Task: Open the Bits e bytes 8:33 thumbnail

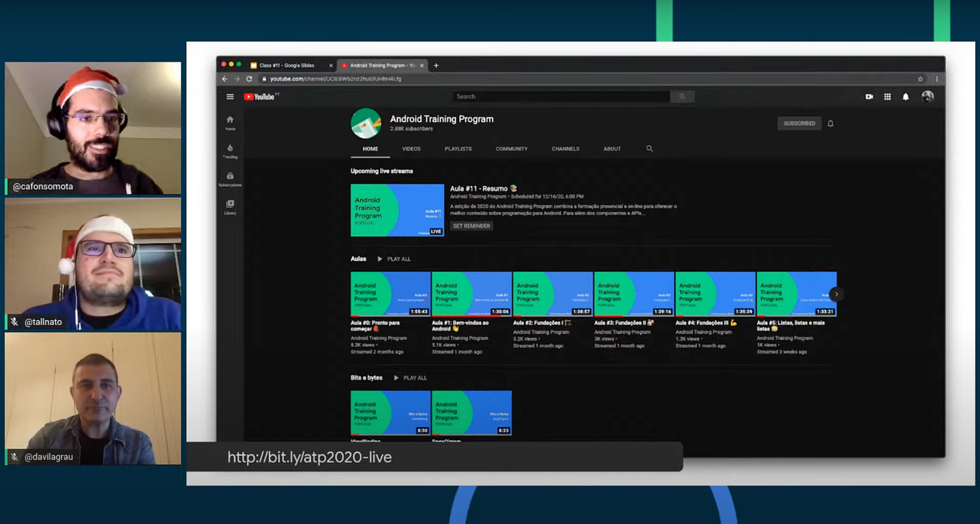Action: click(472, 413)
